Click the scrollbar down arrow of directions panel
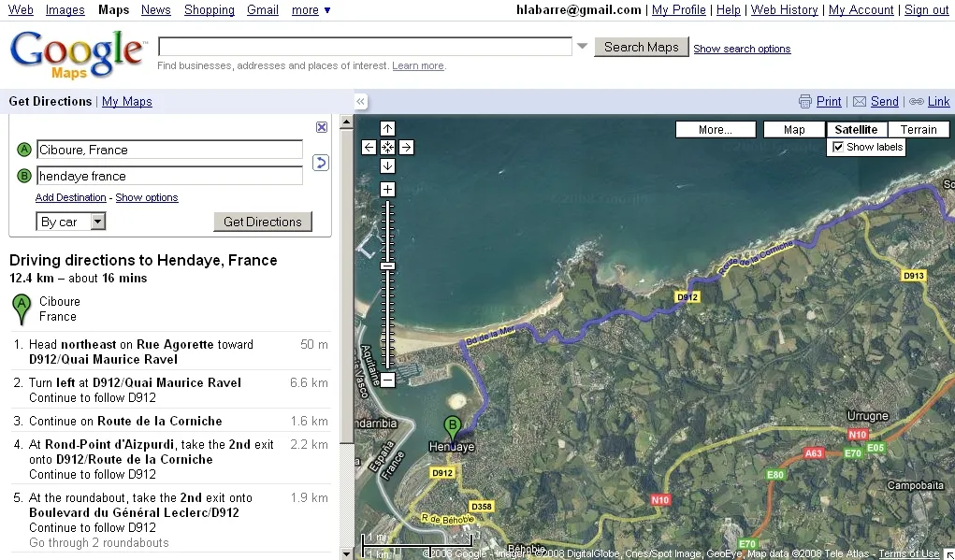 (347, 553)
